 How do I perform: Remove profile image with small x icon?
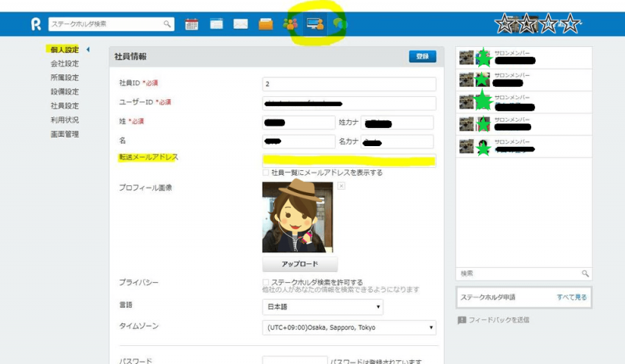coord(341,186)
